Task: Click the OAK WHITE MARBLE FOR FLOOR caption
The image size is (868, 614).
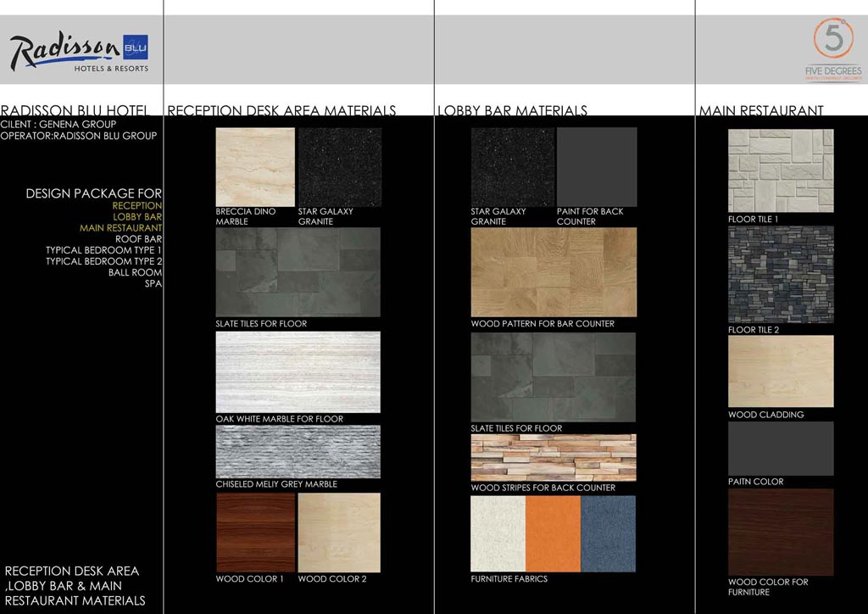Action: 280,419
